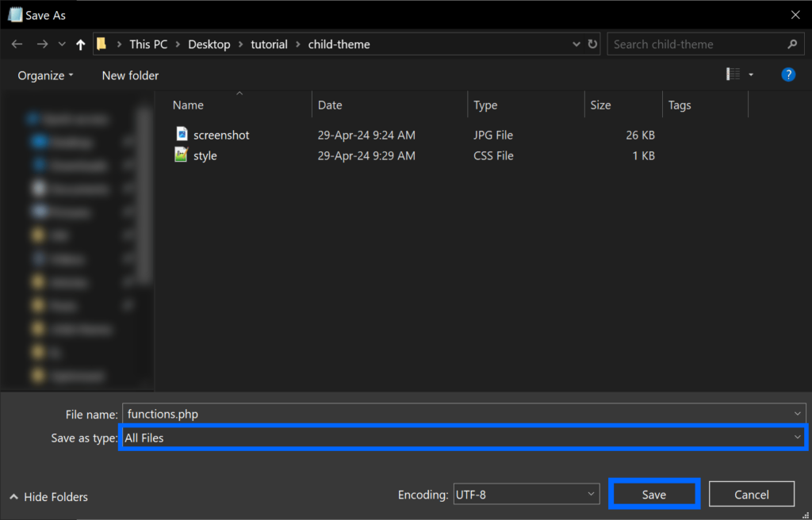Select child-theme in the breadcrumb path
Screen dimensions: 812x520
click(x=339, y=44)
